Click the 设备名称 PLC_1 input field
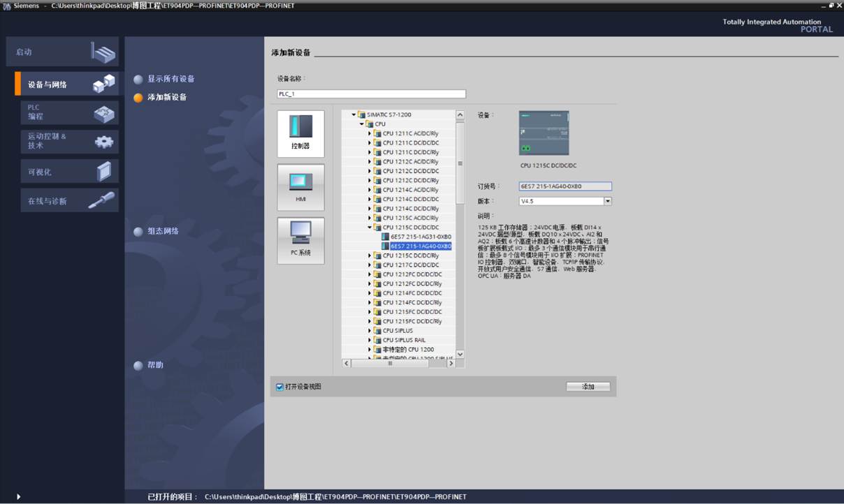Image resolution: width=844 pixels, height=504 pixels. click(x=372, y=94)
